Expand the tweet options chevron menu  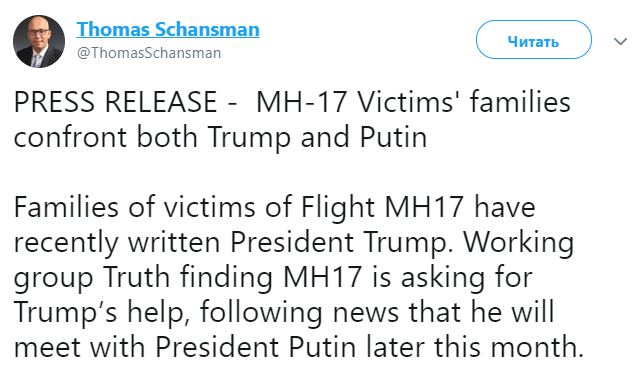[x=620, y=41]
